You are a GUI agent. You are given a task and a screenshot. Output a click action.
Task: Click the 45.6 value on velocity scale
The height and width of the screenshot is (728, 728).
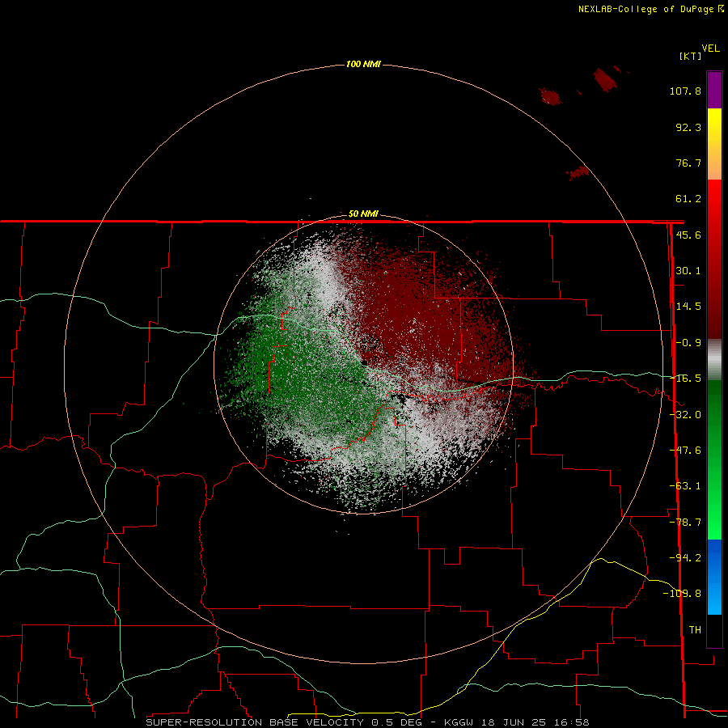688,235
